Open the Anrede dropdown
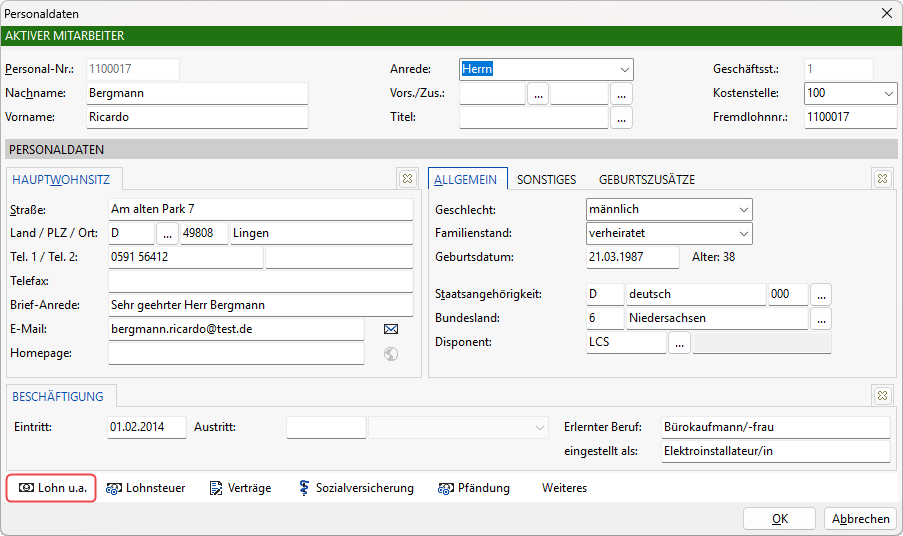This screenshot has height=536, width=903. pyautogui.click(x=624, y=70)
